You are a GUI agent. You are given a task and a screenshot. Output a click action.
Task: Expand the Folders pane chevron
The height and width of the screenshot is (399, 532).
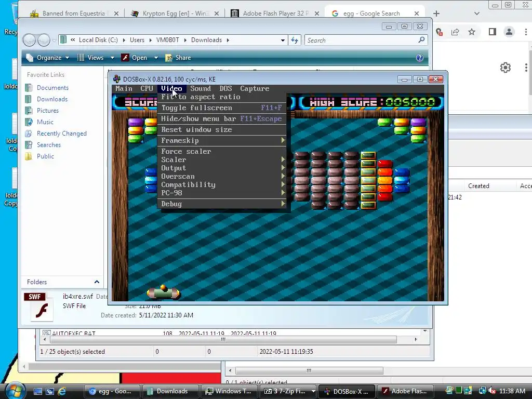pyautogui.click(x=97, y=282)
